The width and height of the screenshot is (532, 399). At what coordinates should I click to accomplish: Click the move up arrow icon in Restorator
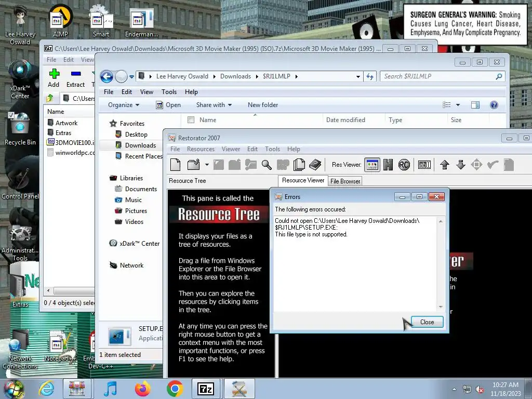445,165
